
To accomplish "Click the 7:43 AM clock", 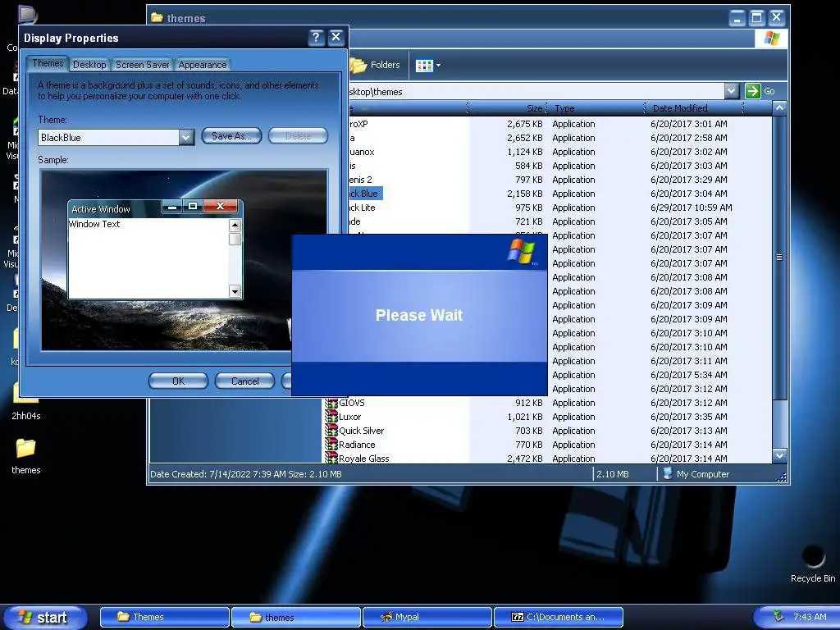I will point(810,617).
